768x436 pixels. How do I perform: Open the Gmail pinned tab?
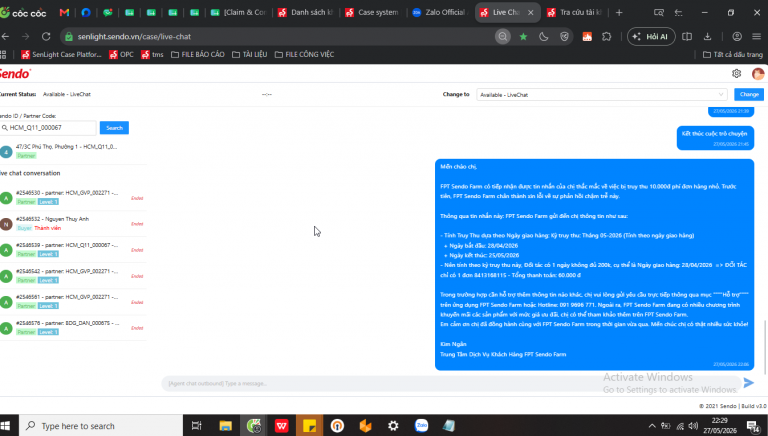[64, 12]
